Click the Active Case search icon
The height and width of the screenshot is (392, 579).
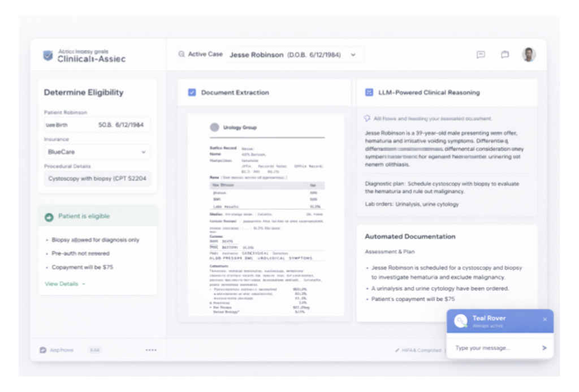pos(182,55)
